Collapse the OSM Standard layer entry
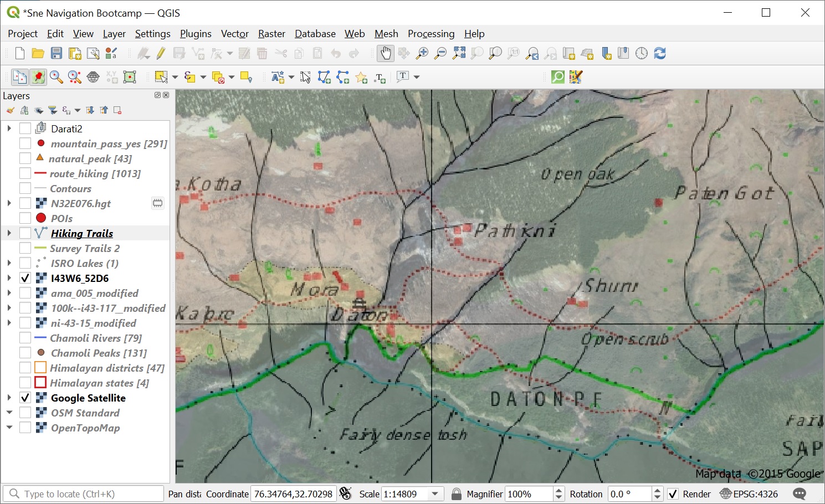The image size is (825, 504). (x=9, y=413)
